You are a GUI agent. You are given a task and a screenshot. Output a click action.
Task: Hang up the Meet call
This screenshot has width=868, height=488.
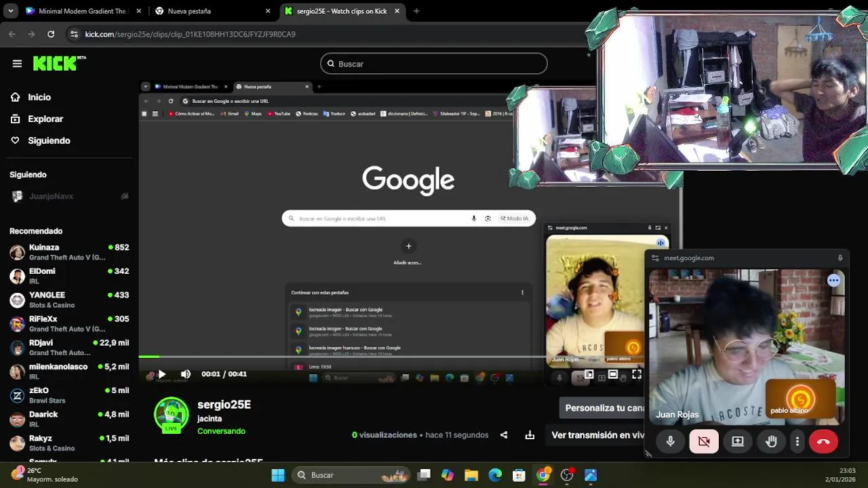click(x=823, y=441)
